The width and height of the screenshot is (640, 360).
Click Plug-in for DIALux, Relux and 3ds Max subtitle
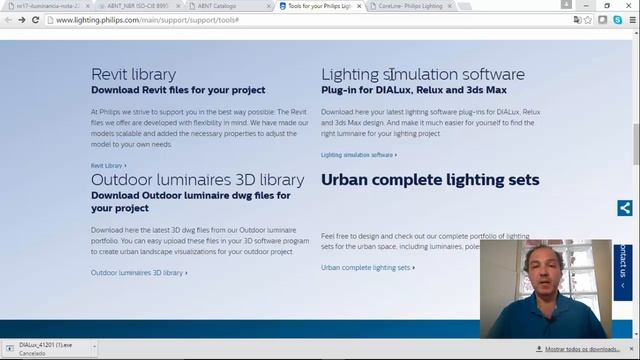pos(414,90)
